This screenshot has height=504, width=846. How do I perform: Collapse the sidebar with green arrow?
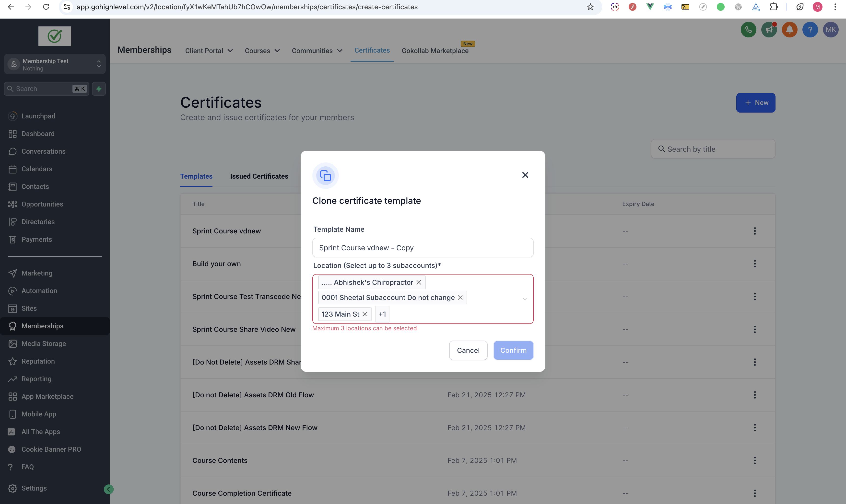(x=108, y=489)
